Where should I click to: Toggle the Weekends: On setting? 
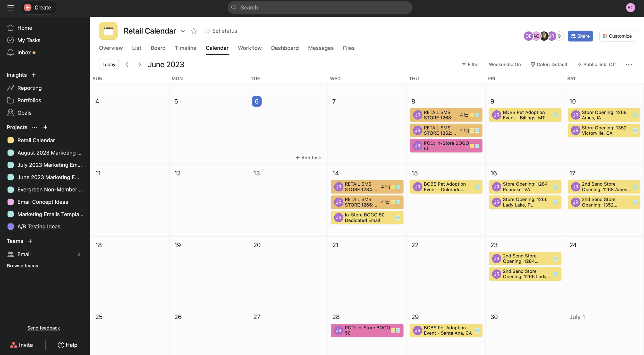tap(505, 65)
